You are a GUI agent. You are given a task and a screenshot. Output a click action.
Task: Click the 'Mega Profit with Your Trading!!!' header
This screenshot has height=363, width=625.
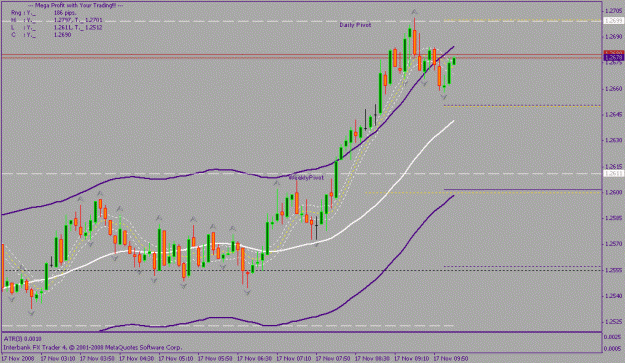(75, 5)
